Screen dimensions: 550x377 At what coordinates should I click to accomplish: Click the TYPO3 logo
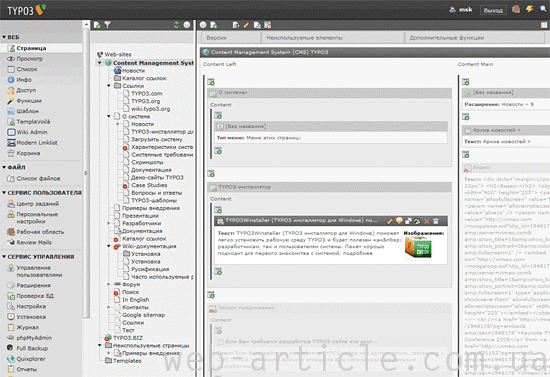[27, 10]
